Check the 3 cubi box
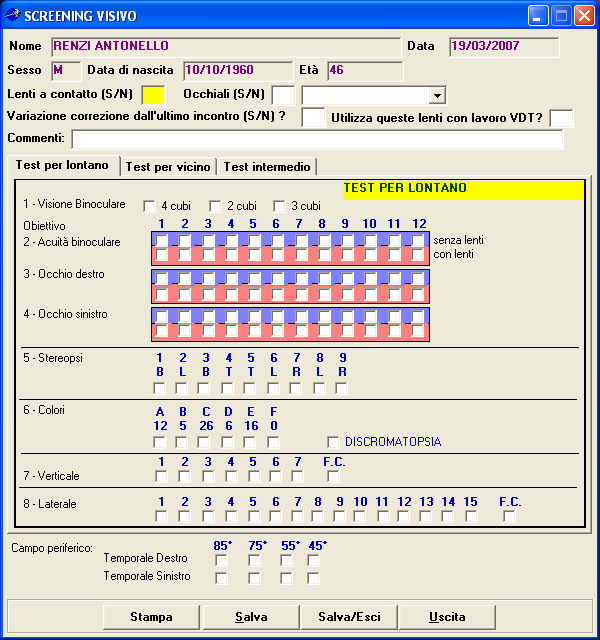Screen dimensions: 600x640 279,206
